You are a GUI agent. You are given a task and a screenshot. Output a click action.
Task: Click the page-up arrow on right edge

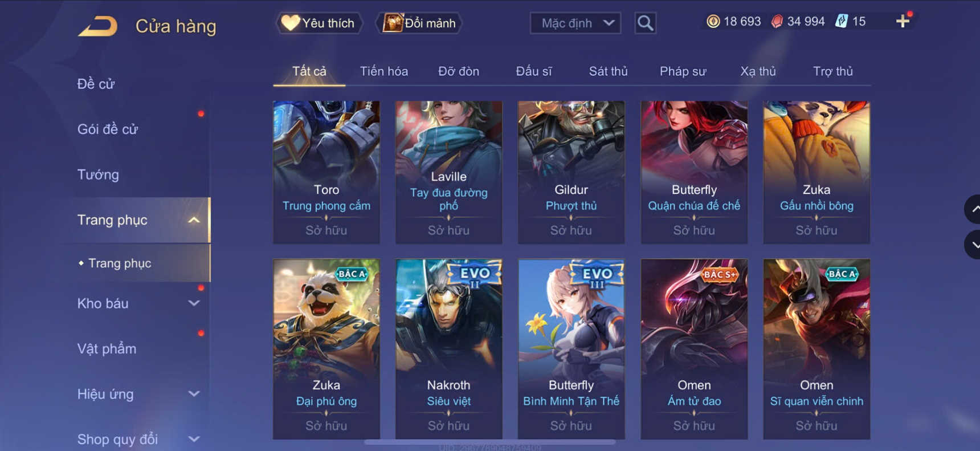[973, 209]
